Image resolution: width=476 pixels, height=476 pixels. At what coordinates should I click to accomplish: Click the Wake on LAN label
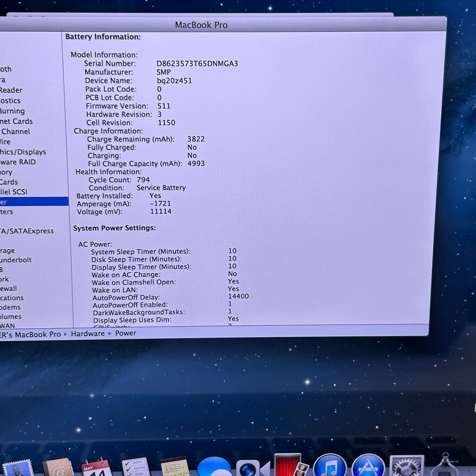coord(115,290)
